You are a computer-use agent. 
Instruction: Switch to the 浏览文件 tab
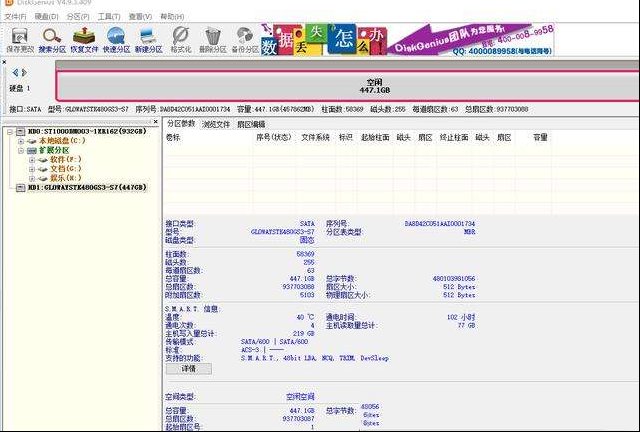point(216,125)
